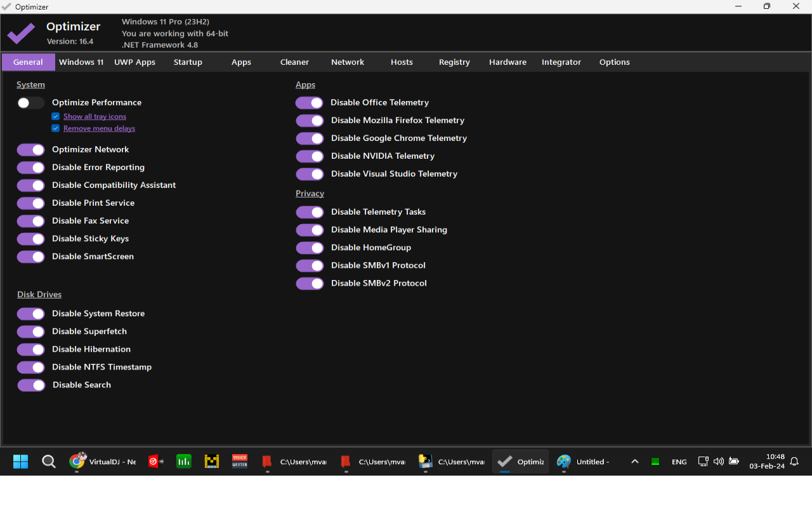Toggle Optimizer Network switch
Screen dimensions: 812x508
tap(30, 150)
